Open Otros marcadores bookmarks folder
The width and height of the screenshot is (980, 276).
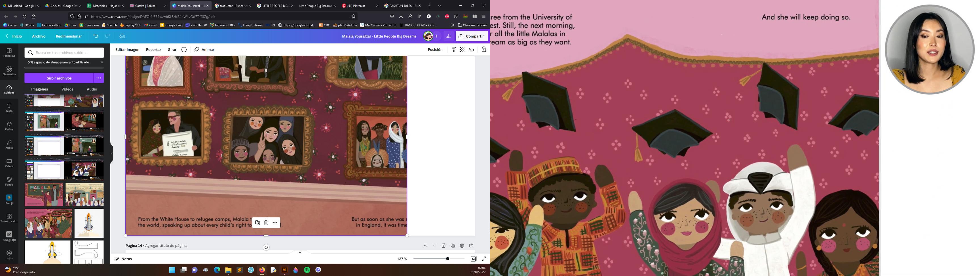[472, 25]
